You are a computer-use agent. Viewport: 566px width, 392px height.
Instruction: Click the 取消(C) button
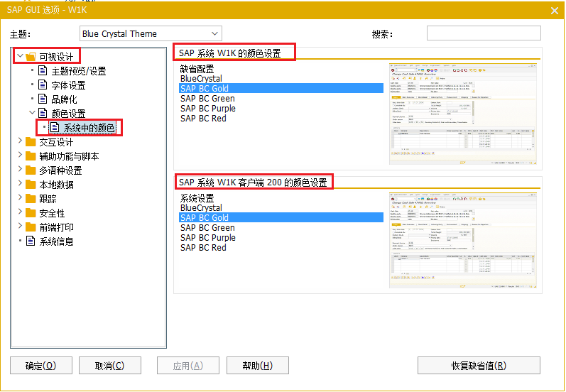pos(110,365)
